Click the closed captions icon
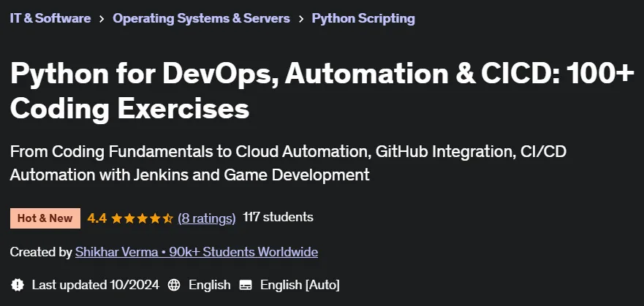The height and width of the screenshot is (306, 644). [246, 285]
